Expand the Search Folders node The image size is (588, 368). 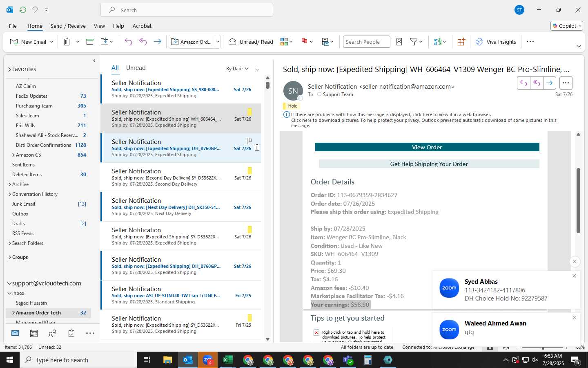tap(9, 243)
